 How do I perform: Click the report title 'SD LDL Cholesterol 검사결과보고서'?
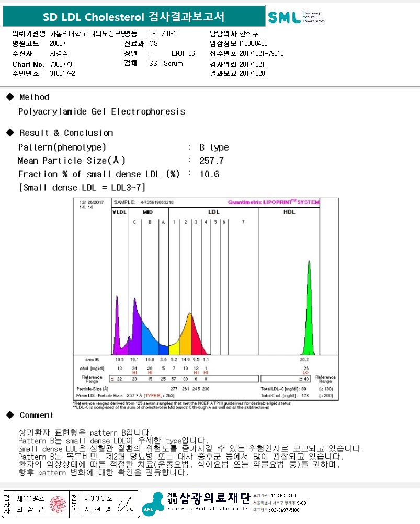point(134,16)
